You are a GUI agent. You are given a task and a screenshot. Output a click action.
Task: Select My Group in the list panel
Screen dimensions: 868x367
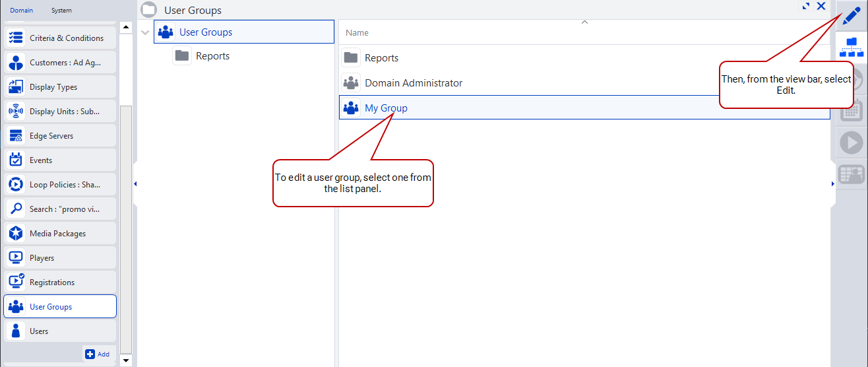pyautogui.click(x=386, y=108)
